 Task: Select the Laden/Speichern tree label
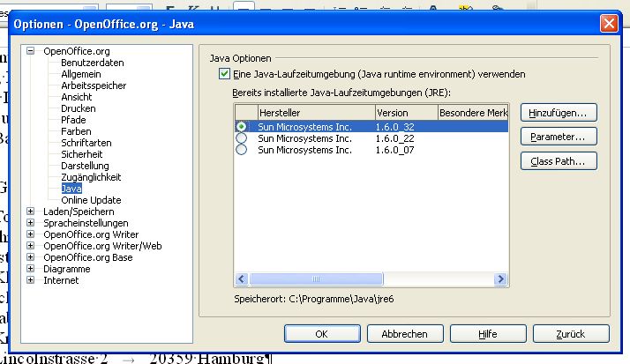pyautogui.click(x=79, y=212)
